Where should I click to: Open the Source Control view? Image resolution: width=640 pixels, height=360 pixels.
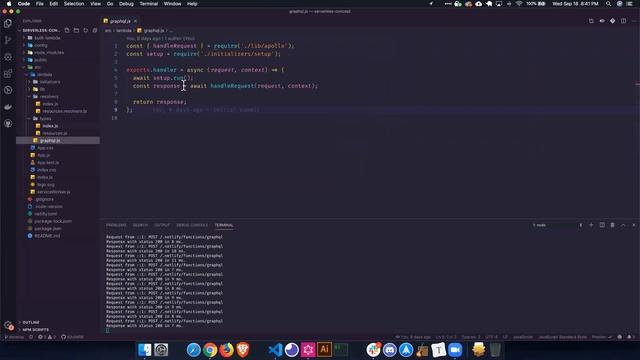click(x=8, y=40)
